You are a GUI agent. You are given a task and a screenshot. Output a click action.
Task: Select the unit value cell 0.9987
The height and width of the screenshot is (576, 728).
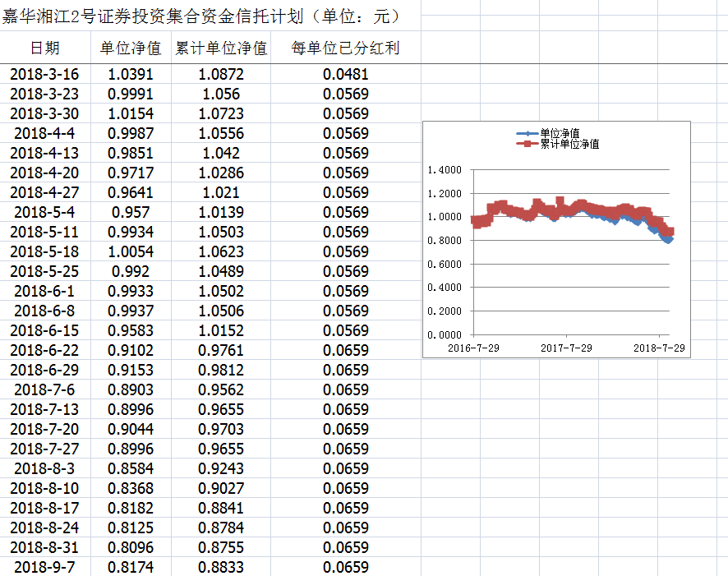pos(131,133)
